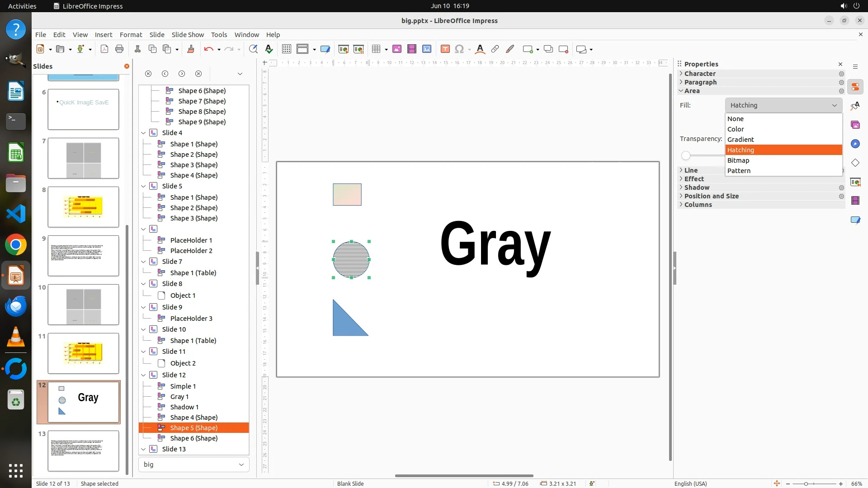
Task: Open the Gallery sidebar deck icon
Action: [x=855, y=125]
